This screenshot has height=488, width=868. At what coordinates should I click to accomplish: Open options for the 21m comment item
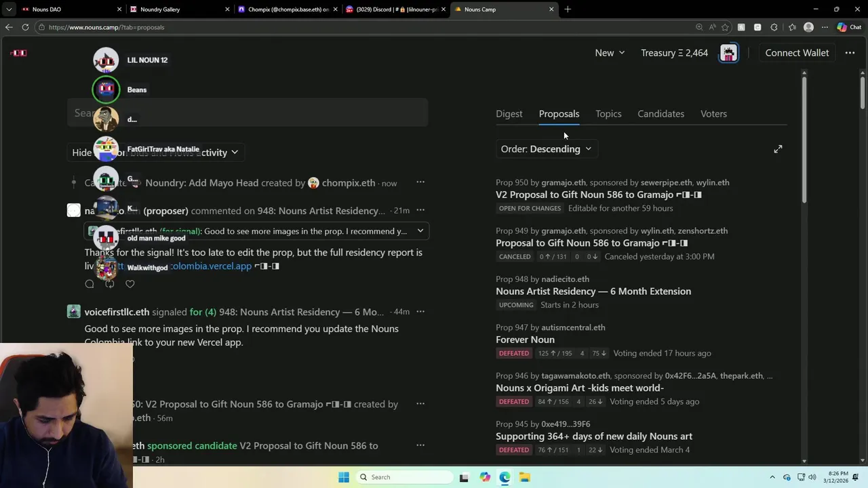[x=420, y=210]
